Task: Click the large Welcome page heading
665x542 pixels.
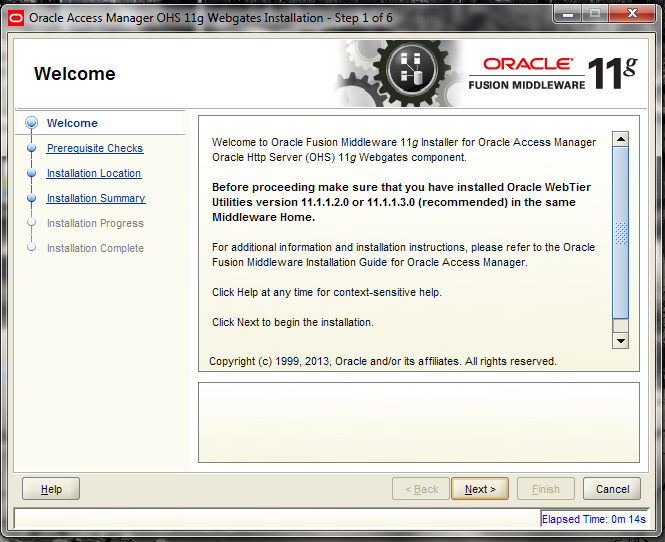Action: [x=75, y=74]
